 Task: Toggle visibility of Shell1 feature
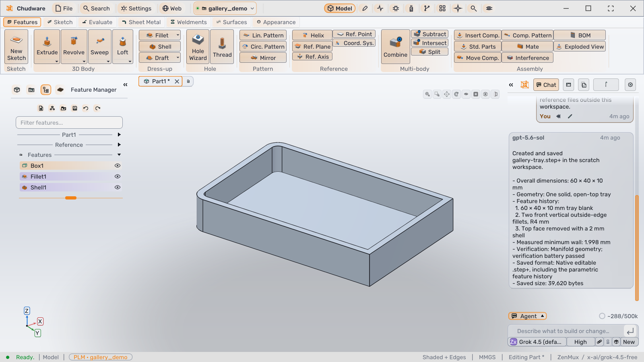[118, 187]
